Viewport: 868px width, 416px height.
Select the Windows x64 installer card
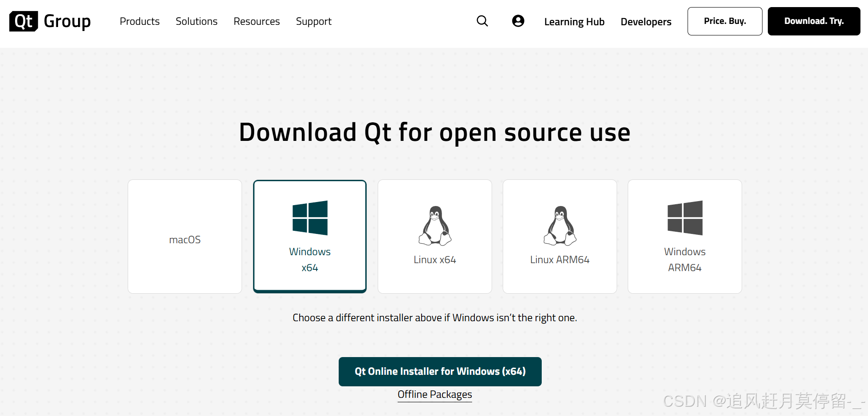point(310,237)
